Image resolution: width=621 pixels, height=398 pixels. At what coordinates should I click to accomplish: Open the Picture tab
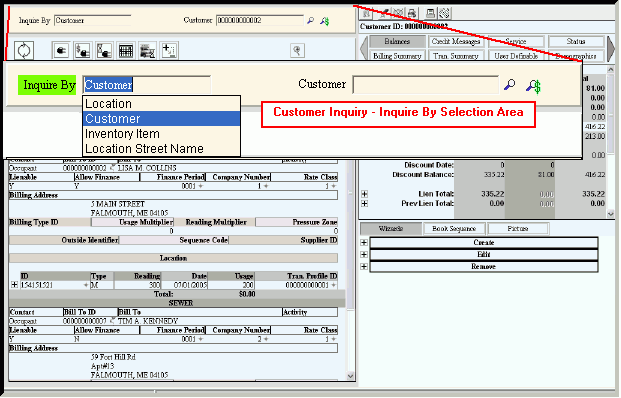[x=518, y=229]
